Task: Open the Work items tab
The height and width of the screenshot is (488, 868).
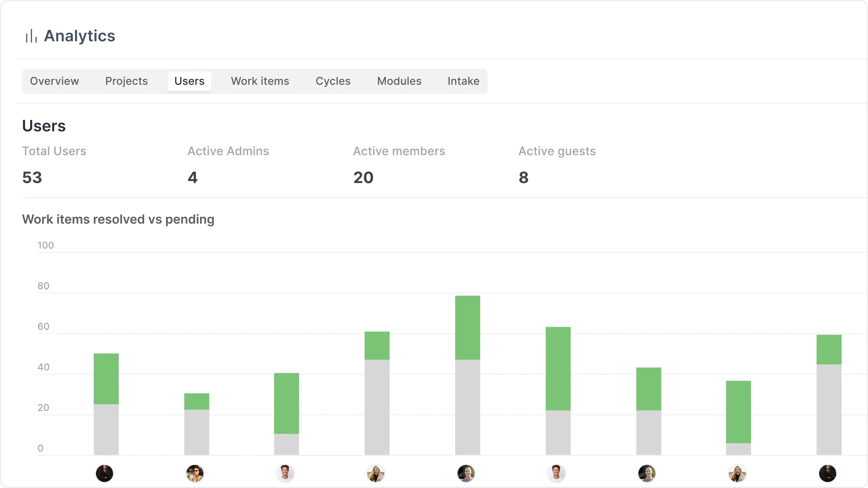Action: (x=260, y=81)
